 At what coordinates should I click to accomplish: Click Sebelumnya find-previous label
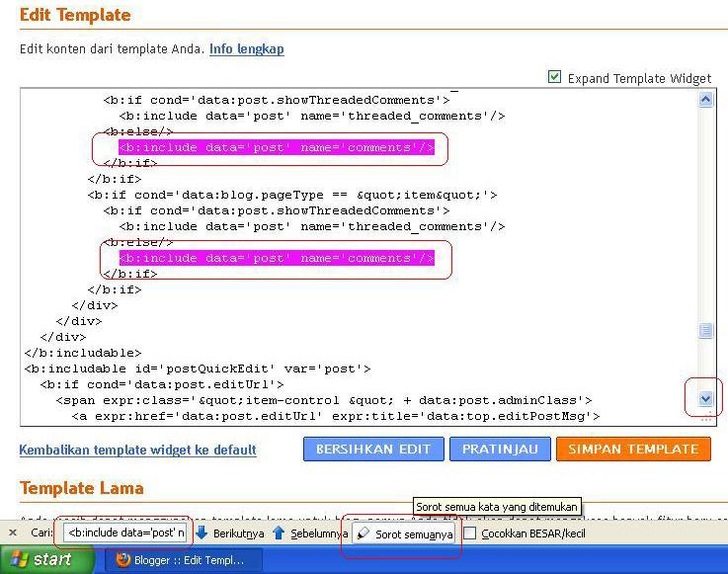319,533
